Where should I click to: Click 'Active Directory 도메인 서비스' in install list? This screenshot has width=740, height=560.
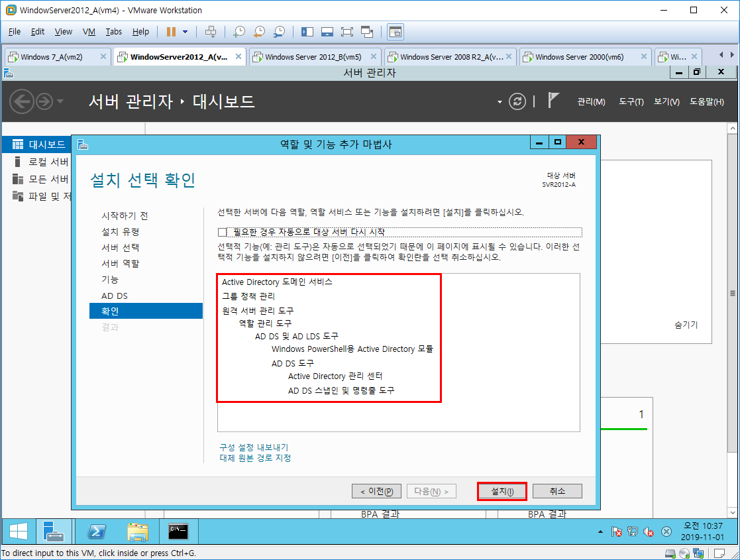[x=277, y=282]
